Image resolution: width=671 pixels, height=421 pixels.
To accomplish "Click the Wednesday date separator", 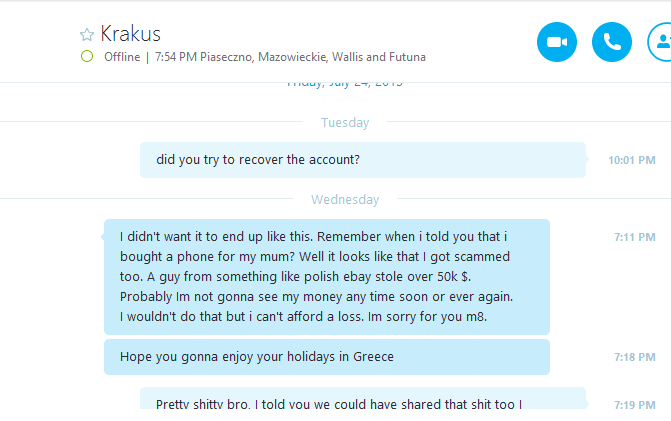I will (x=345, y=200).
